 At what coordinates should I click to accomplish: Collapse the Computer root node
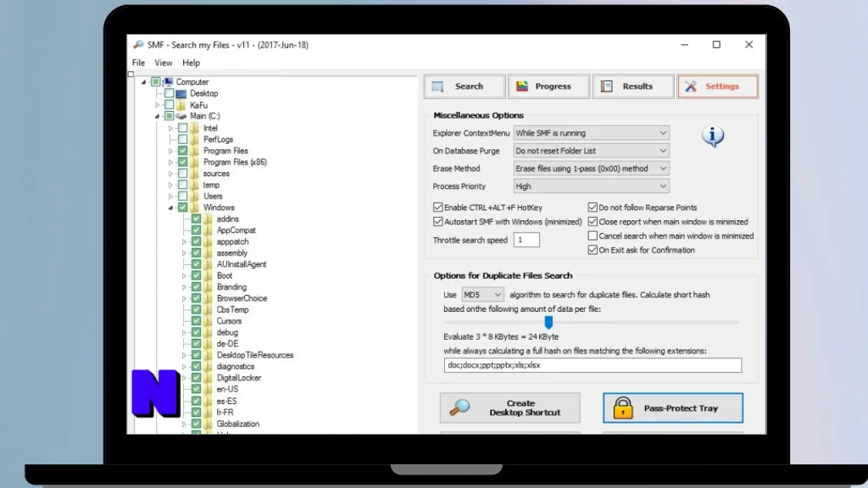[144, 82]
